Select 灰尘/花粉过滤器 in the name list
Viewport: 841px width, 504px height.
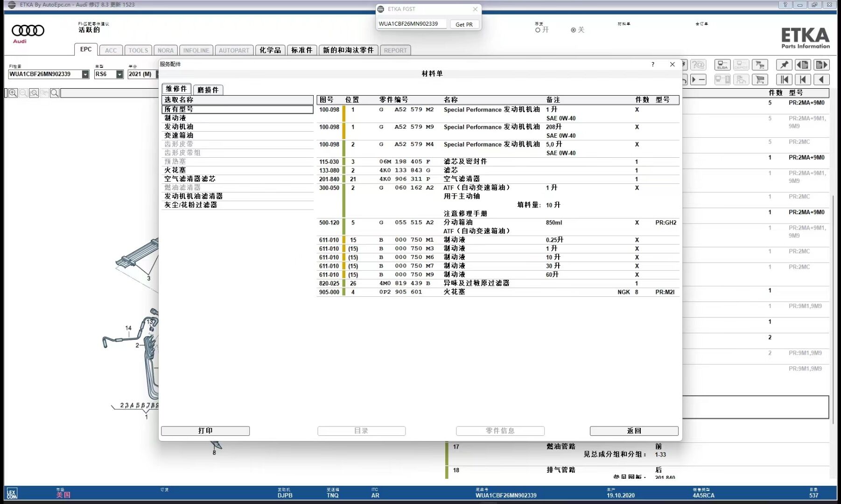coord(238,205)
